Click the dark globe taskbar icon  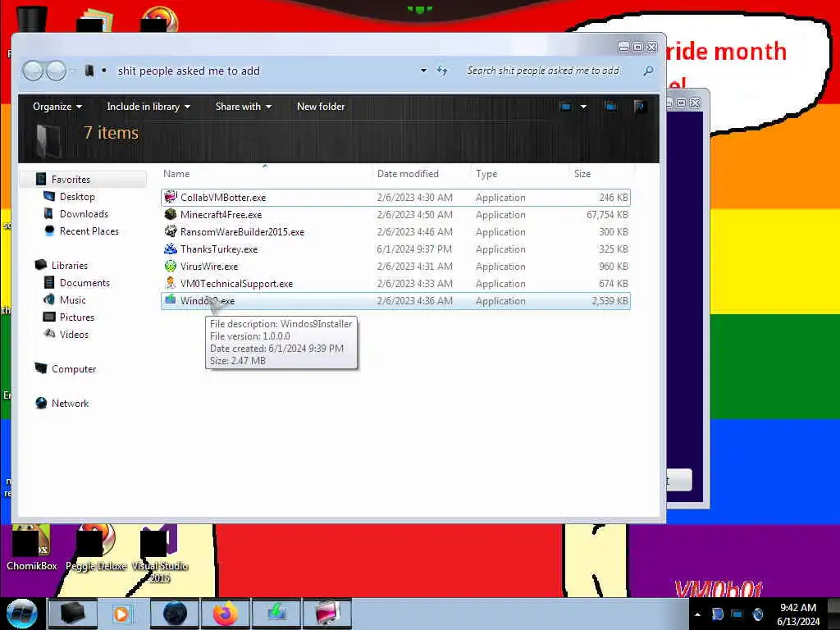(x=175, y=614)
